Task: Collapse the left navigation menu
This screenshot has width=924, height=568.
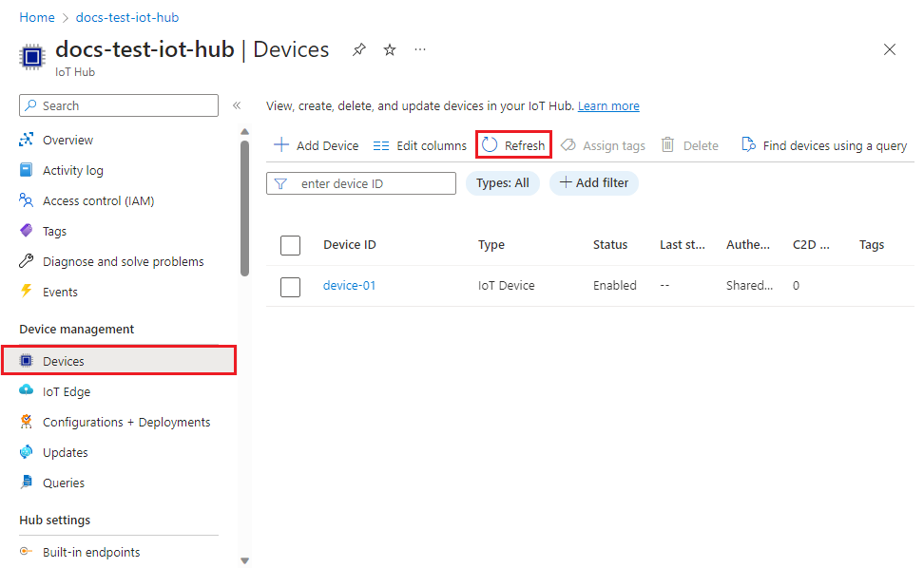Action: pyautogui.click(x=237, y=105)
